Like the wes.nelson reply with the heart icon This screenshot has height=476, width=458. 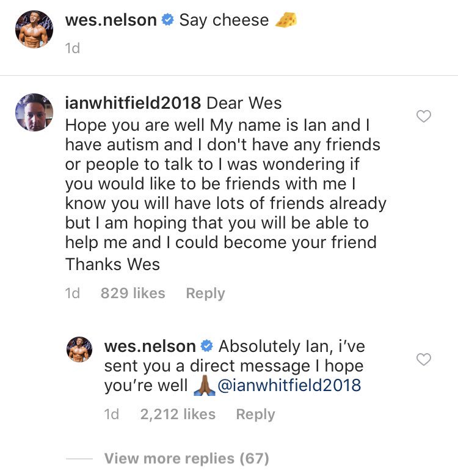(423, 359)
